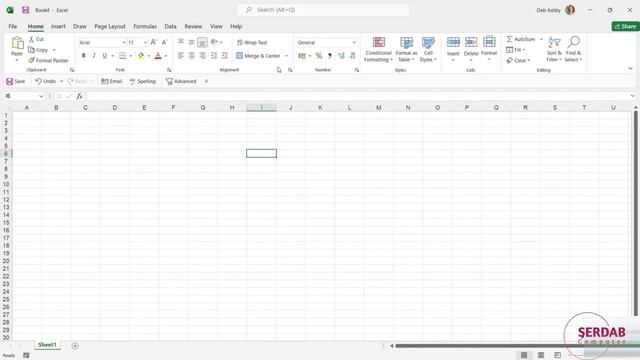The height and width of the screenshot is (360, 640).
Task: Toggle Wrap Text on
Action: click(252, 42)
